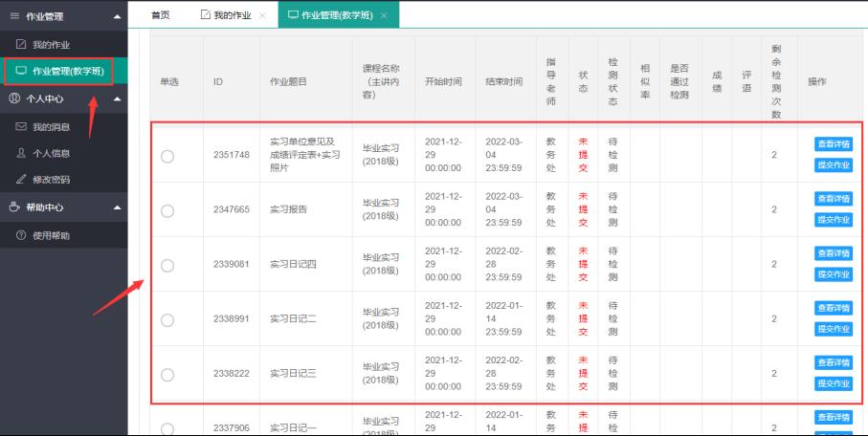The width and height of the screenshot is (868, 436).
Task: Click the question mark icon beside 使用帮助
Action: coord(21,235)
